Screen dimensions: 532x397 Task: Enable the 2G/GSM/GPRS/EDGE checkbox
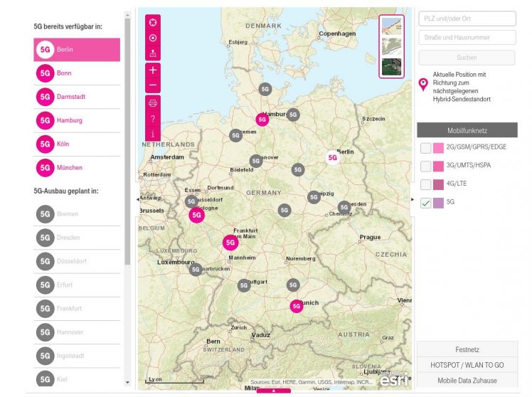(x=425, y=148)
